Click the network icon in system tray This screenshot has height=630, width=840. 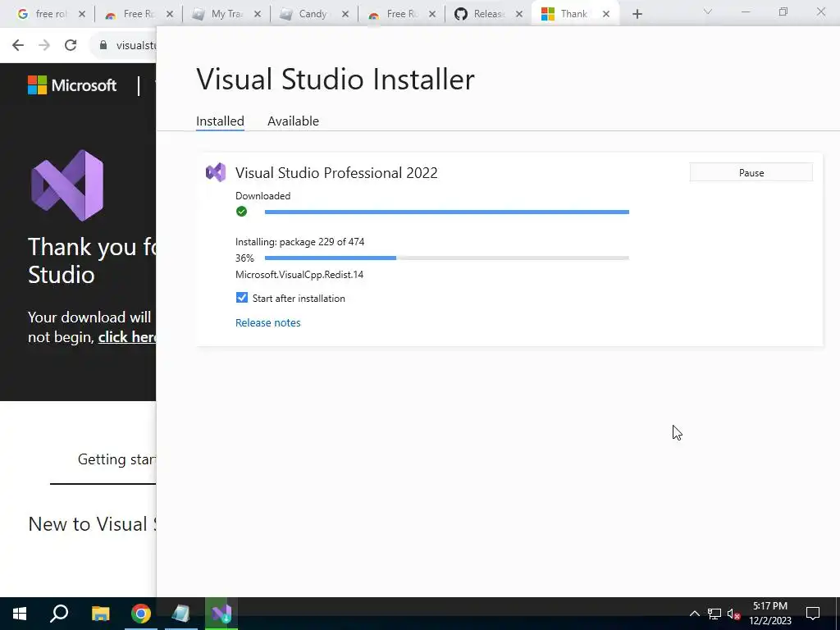pos(714,614)
